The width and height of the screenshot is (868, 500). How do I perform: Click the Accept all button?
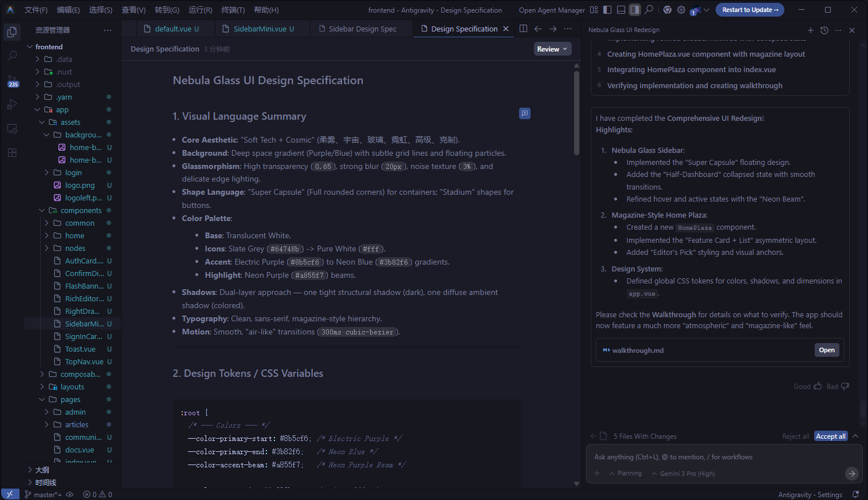tap(830, 436)
